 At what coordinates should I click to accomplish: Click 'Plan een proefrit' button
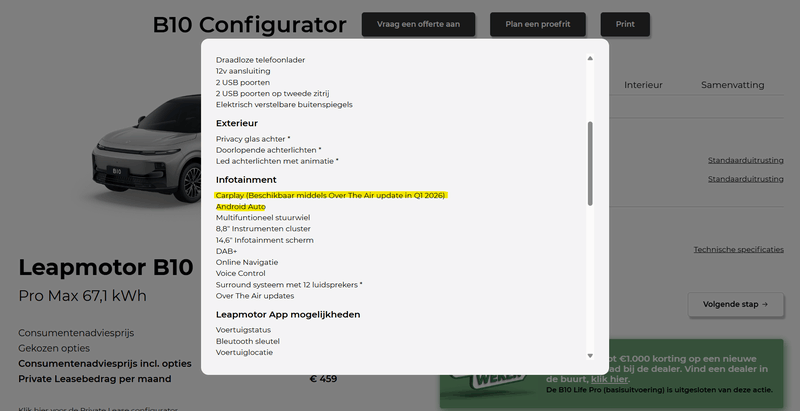tap(538, 24)
